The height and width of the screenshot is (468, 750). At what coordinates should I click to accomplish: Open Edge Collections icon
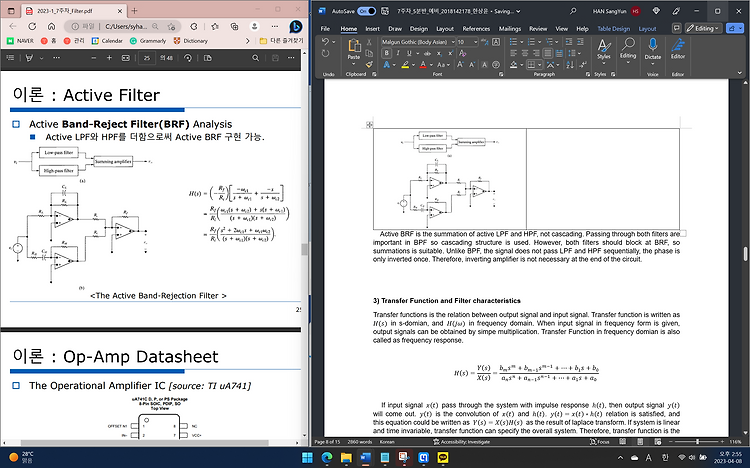(x=234, y=26)
